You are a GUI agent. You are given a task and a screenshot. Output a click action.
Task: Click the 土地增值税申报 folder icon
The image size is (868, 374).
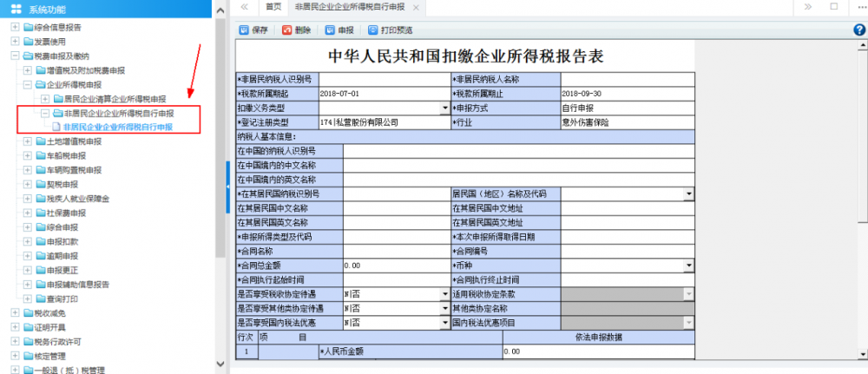(x=41, y=141)
